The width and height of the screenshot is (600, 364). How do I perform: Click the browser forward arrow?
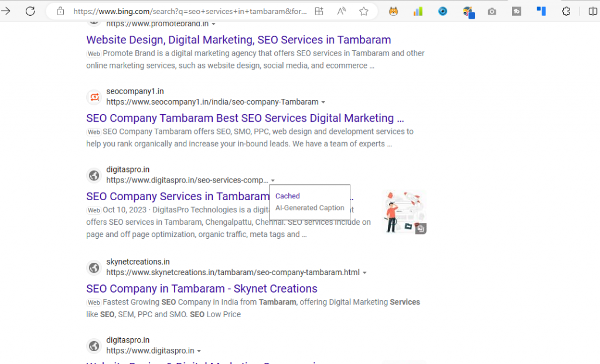point(5,11)
